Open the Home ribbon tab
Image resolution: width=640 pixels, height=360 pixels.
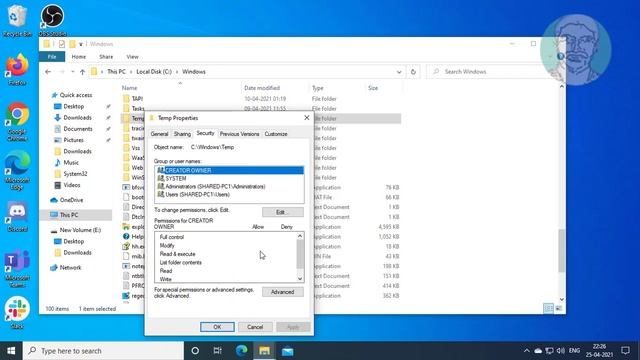(x=79, y=57)
